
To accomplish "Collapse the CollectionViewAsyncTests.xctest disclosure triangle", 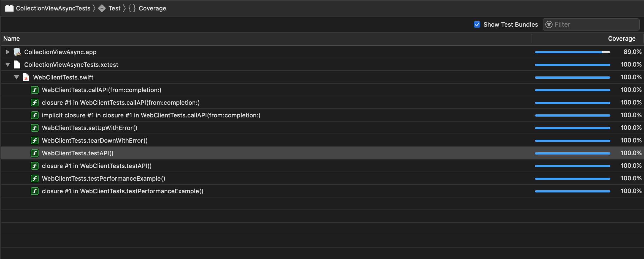I will [x=8, y=65].
